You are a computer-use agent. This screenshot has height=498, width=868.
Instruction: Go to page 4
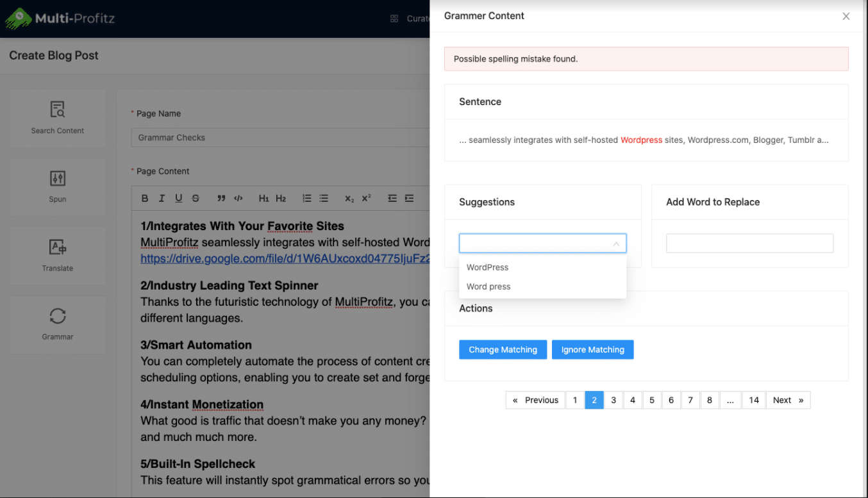point(633,400)
